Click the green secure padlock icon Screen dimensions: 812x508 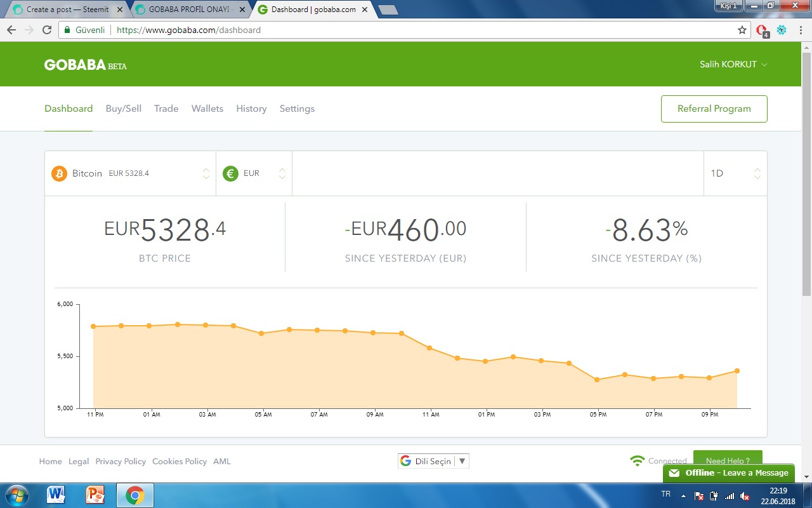67,30
